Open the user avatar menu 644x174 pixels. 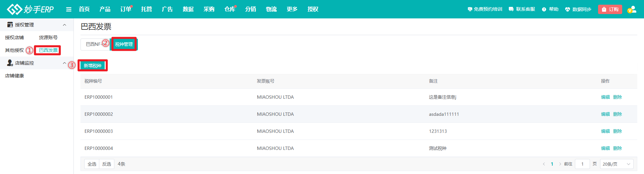coord(632,9)
